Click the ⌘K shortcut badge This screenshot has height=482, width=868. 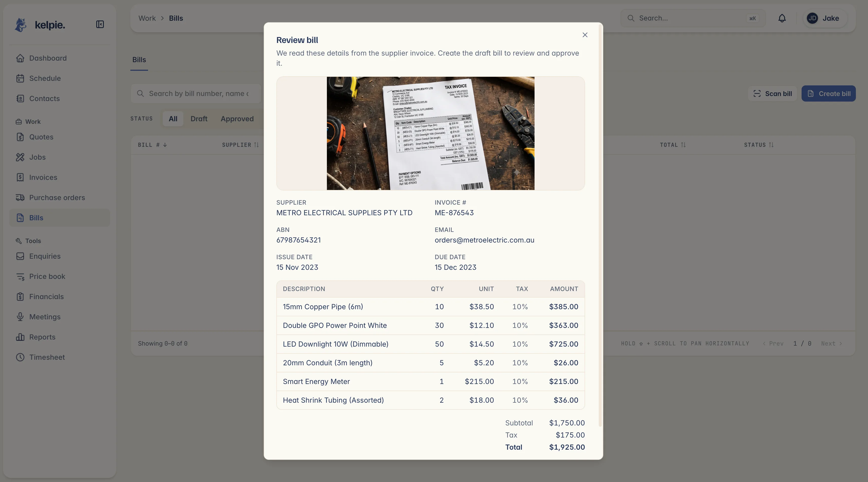tap(752, 18)
